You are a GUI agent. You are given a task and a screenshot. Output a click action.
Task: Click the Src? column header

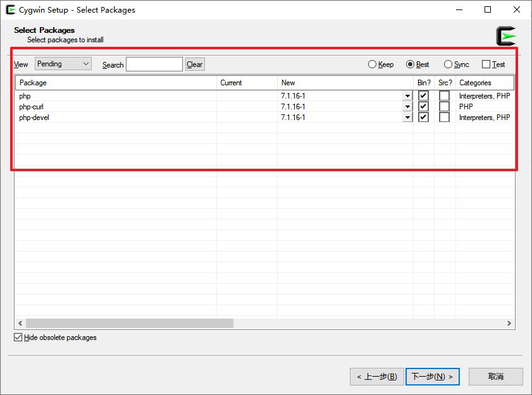445,83
